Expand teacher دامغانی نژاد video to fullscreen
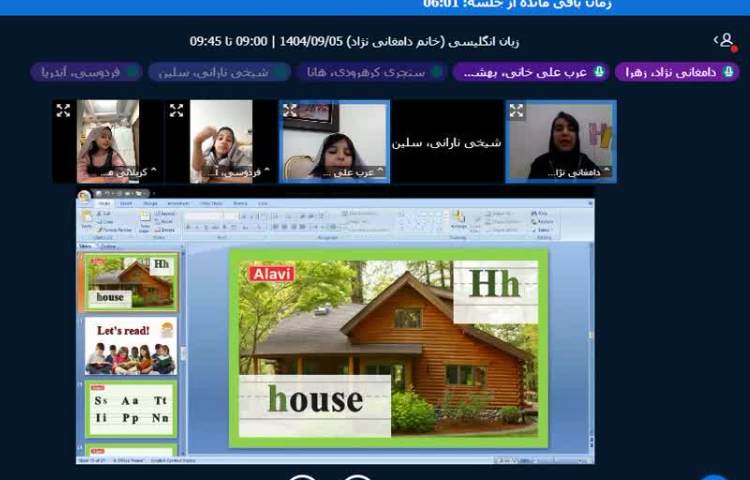 (x=517, y=111)
